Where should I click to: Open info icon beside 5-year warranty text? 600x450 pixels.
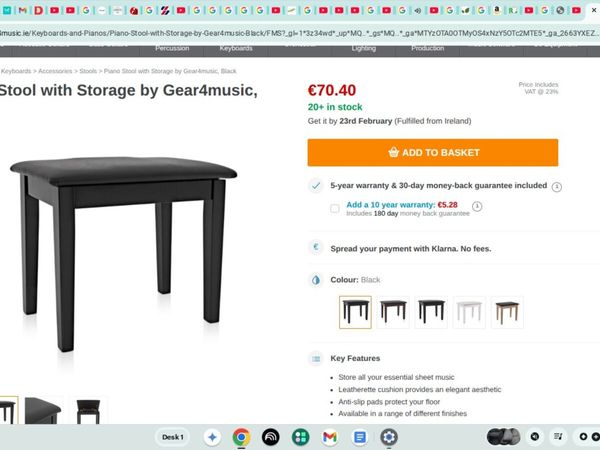(557, 186)
